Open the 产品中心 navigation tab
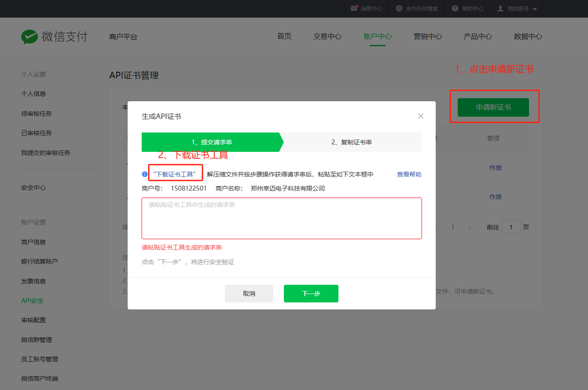The width and height of the screenshot is (588, 390). pos(478,37)
